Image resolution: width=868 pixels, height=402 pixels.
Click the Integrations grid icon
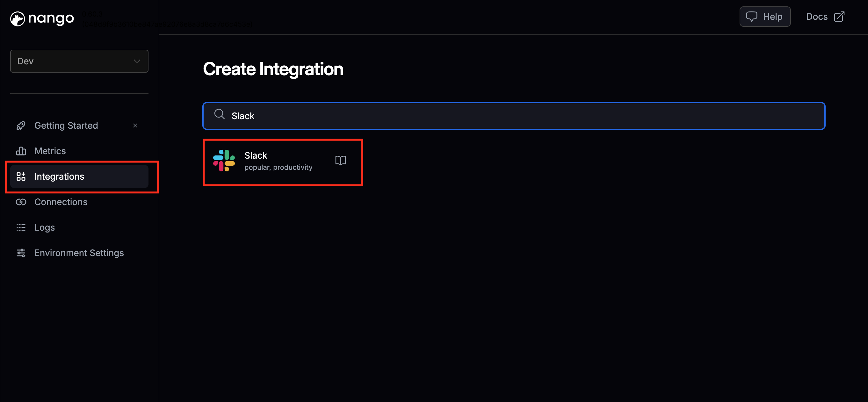point(21,176)
